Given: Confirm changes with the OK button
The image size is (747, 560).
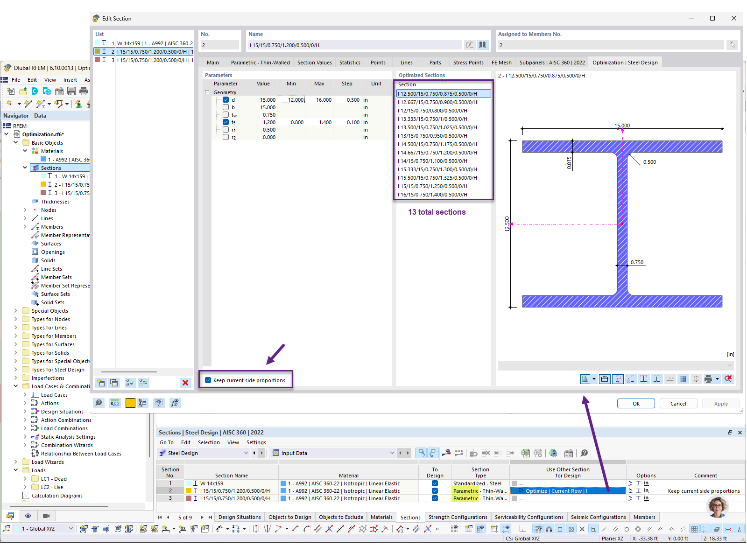Looking at the screenshot, I should pos(636,403).
